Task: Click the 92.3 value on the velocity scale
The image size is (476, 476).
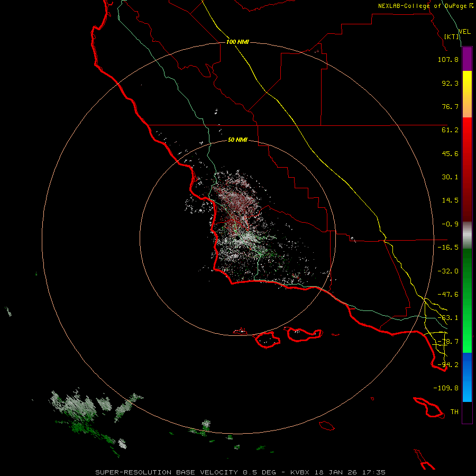Action: [450, 83]
